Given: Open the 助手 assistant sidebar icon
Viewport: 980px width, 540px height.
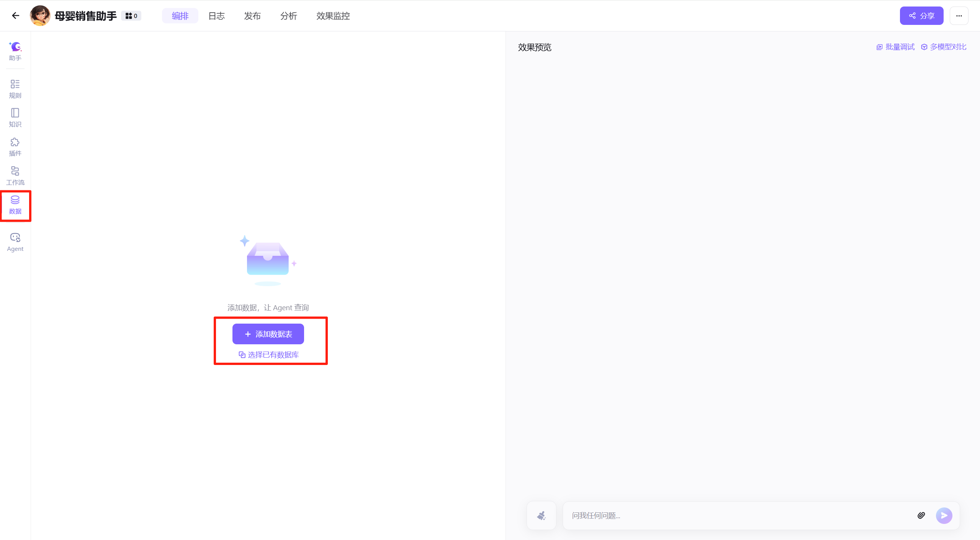Looking at the screenshot, I should click(15, 51).
